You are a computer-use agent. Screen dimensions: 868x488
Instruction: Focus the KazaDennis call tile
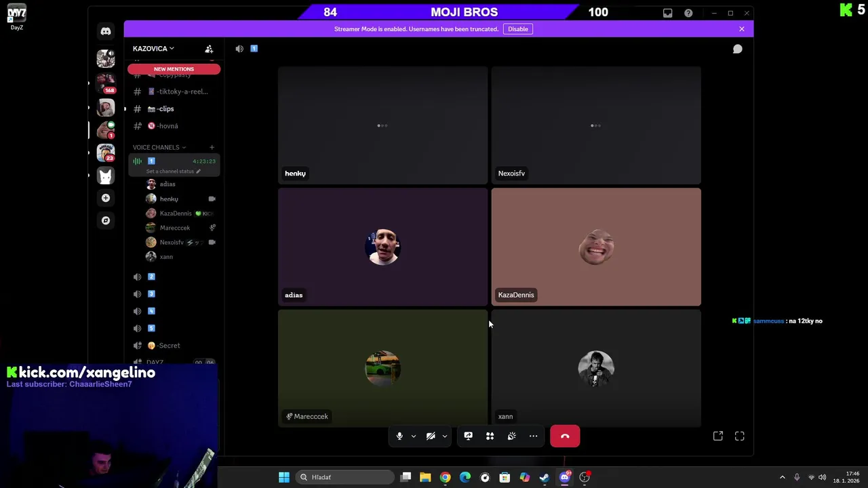click(596, 247)
